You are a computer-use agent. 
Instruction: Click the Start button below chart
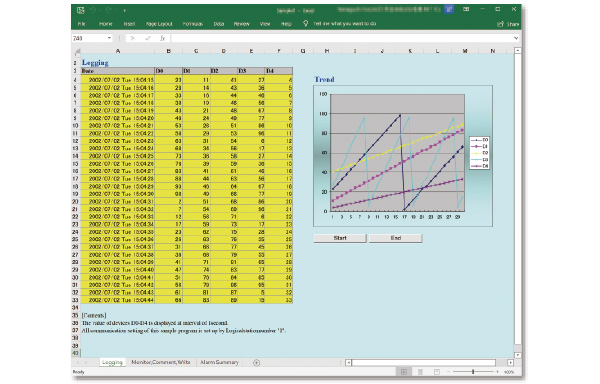340,238
